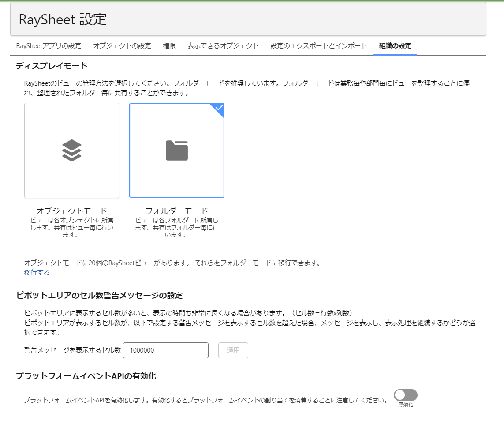
Task: Click the ピボットエリアのセル数警告メッセージの設定 heading
Action: (x=99, y=295)
